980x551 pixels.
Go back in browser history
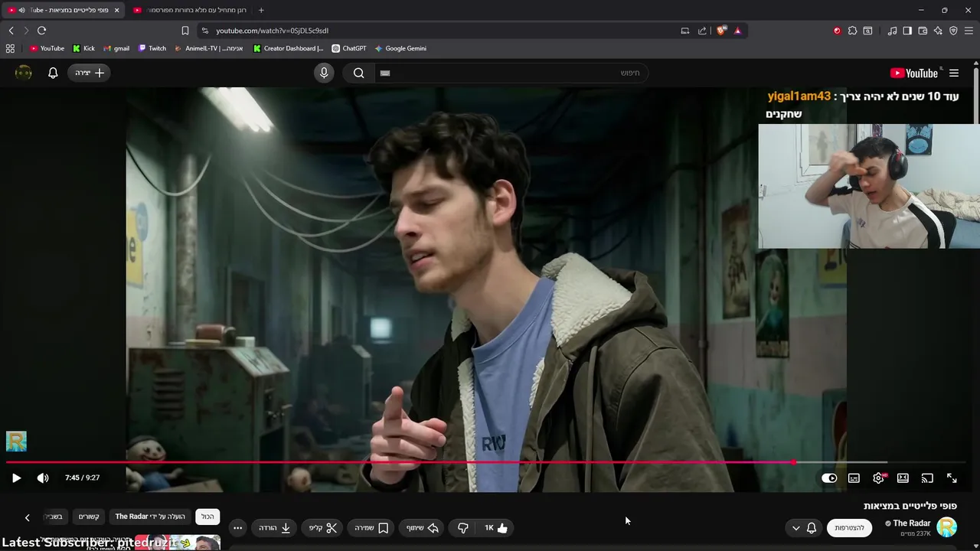pyautogui.click(x=11, y=31)
